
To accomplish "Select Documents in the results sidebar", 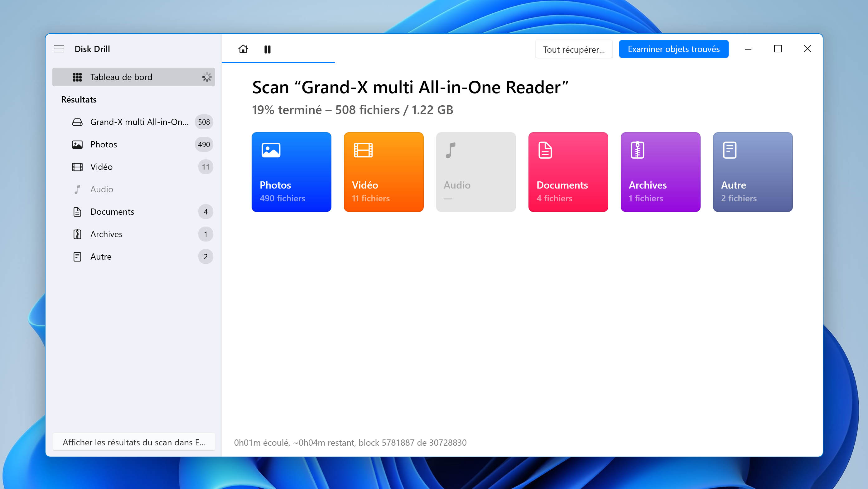I will pos(112,211).
